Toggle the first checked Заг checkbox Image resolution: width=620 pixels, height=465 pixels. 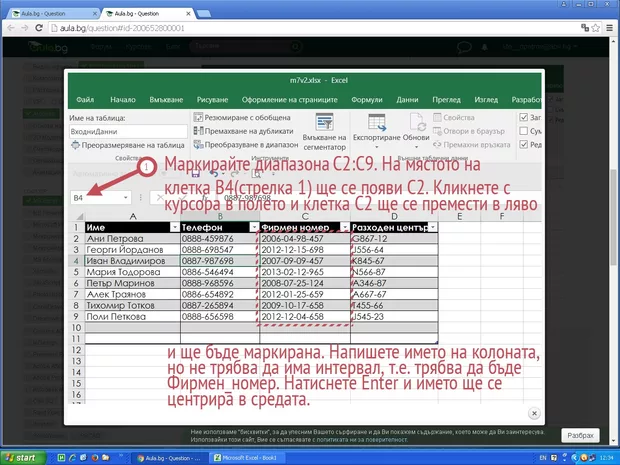click(524, 117)
